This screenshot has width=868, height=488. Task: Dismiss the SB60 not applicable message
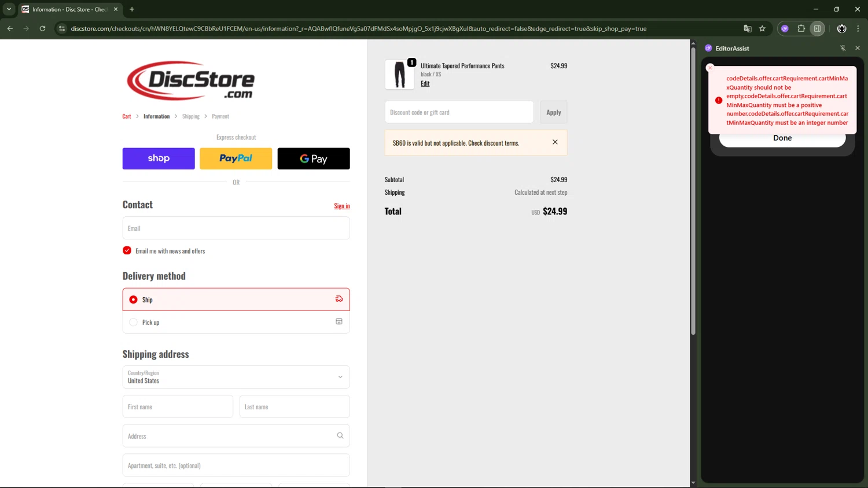(x=555, y=142)
